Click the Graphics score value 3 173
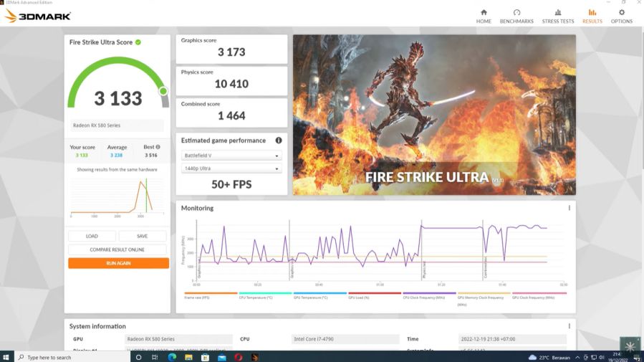 coord(231,52)
